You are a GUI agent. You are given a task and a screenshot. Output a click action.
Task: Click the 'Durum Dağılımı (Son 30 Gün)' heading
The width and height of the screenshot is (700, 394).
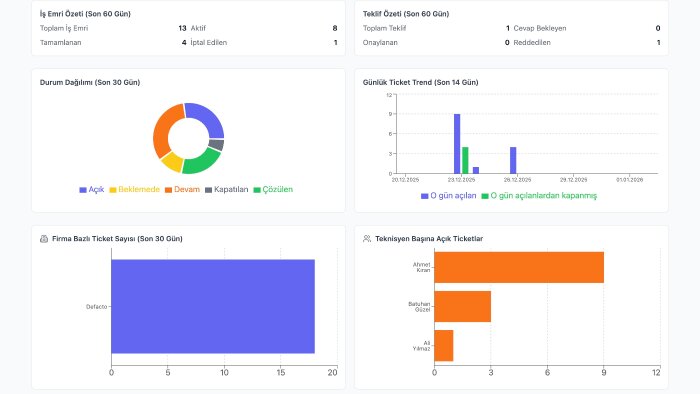pyautogui.click(x=90, y=83)
